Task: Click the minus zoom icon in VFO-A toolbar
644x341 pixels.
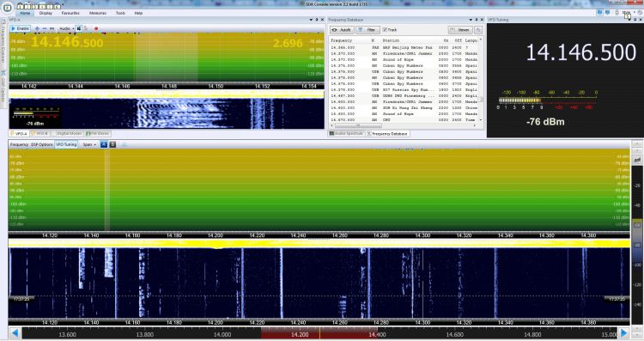Action: pyautogui.click(x=45, y=28)
